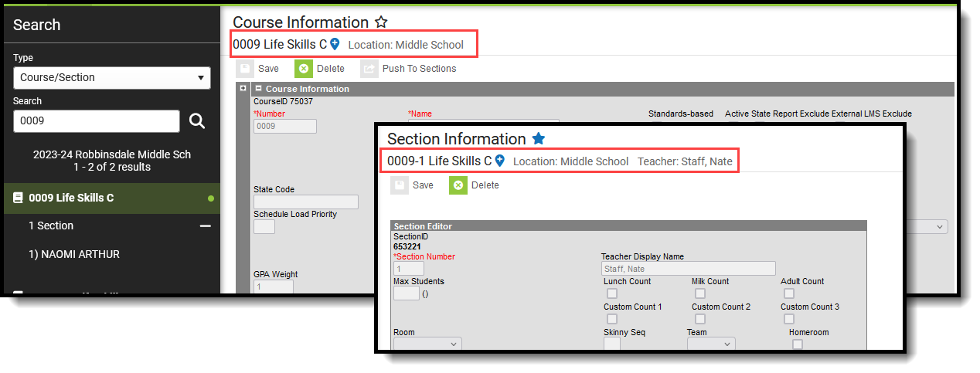This screenshot has width=980, height=373.
Task: Click the magnifying glass search icon
Action: coord(197,120)
